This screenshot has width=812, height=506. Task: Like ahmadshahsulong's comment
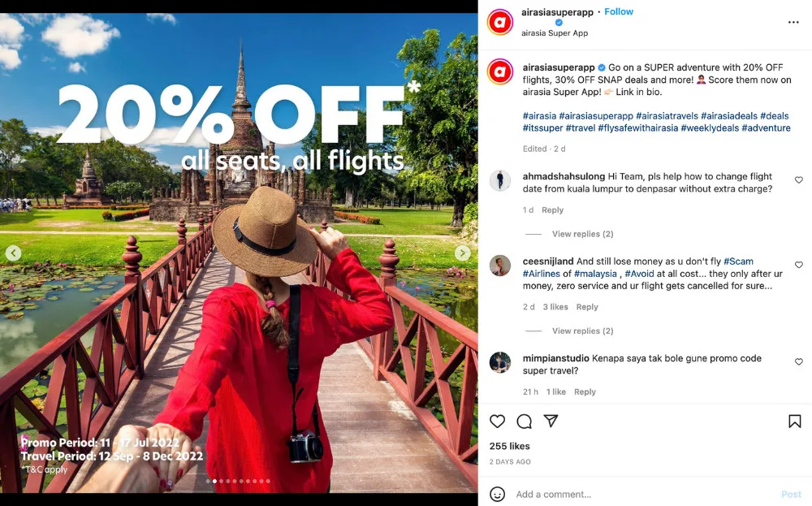pos(798,179)
